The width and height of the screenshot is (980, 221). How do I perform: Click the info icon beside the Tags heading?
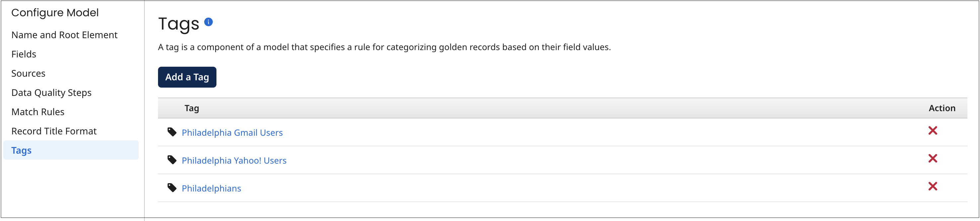pos(208,22)
